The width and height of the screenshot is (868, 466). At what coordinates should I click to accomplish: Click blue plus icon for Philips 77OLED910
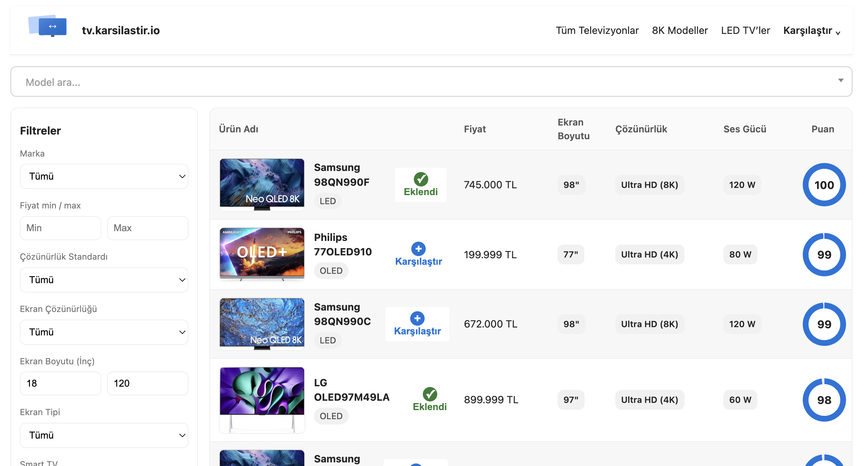point(418,249)
